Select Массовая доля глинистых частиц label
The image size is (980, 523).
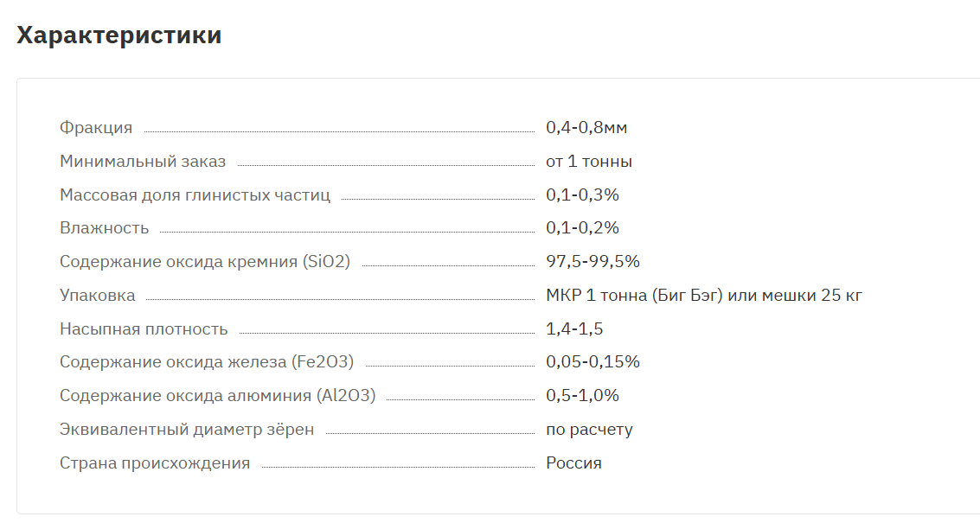coord(195,195)
